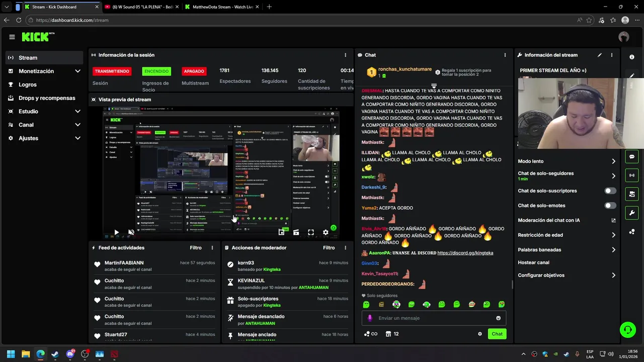Screen dimensions: 644x362
Task: Toggle theater mode on the preview player
Action: point(296,232)
